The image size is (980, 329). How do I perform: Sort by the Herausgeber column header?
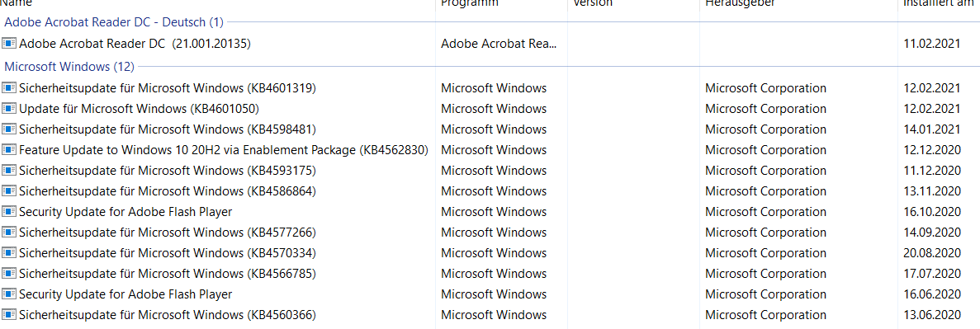(x=740, y=4)
